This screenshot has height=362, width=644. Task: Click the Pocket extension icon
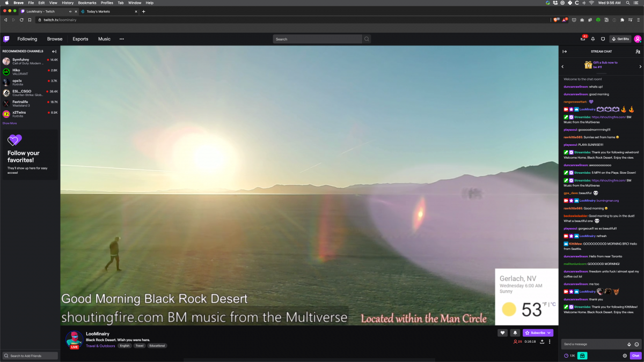[x=574, y=20]
